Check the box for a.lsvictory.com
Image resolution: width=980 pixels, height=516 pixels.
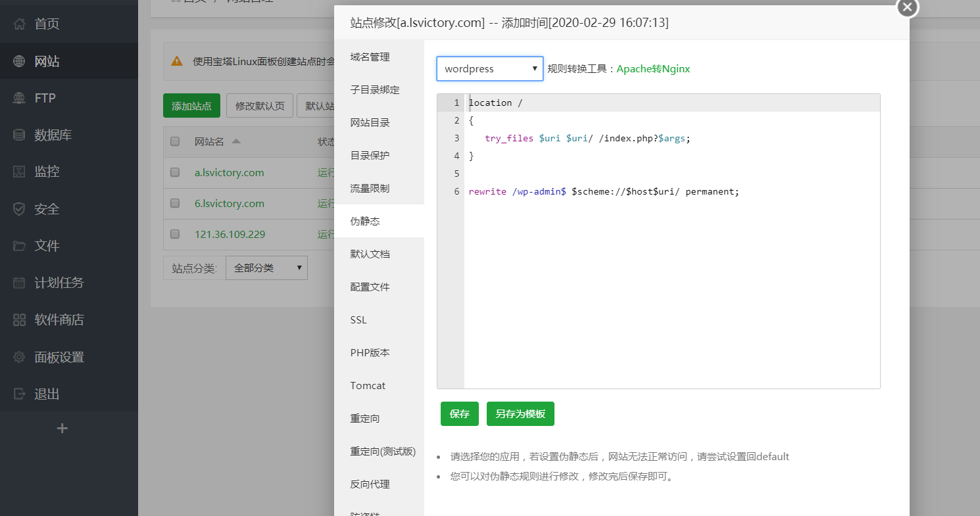[x=175, y=172]
